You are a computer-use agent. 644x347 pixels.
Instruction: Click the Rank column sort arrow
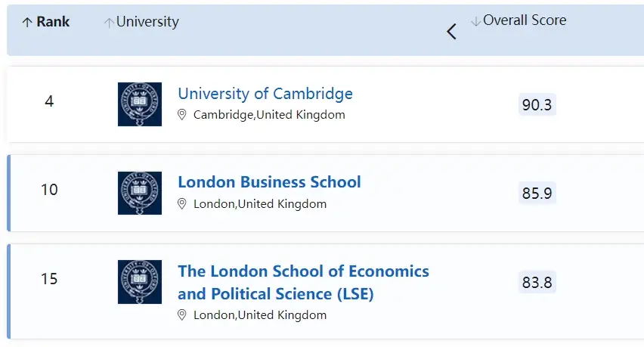tap(28, 23)
